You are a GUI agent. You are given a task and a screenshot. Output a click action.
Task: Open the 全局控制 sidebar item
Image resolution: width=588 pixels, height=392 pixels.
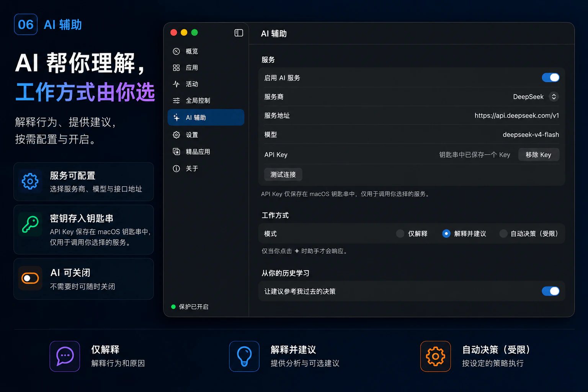[x=206, y=101]
